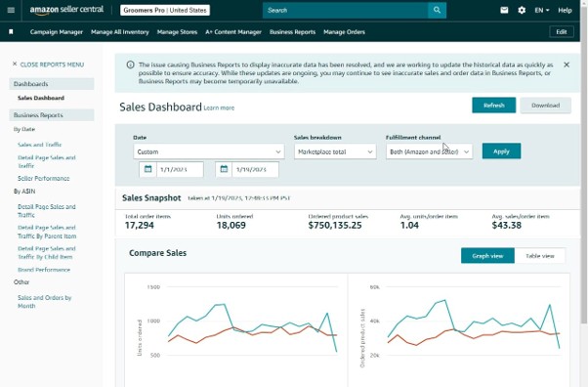The width and height of the screenshot is (588, 387).
Task: Click the 1.04 avg units value
Action: tap(409, 225)
